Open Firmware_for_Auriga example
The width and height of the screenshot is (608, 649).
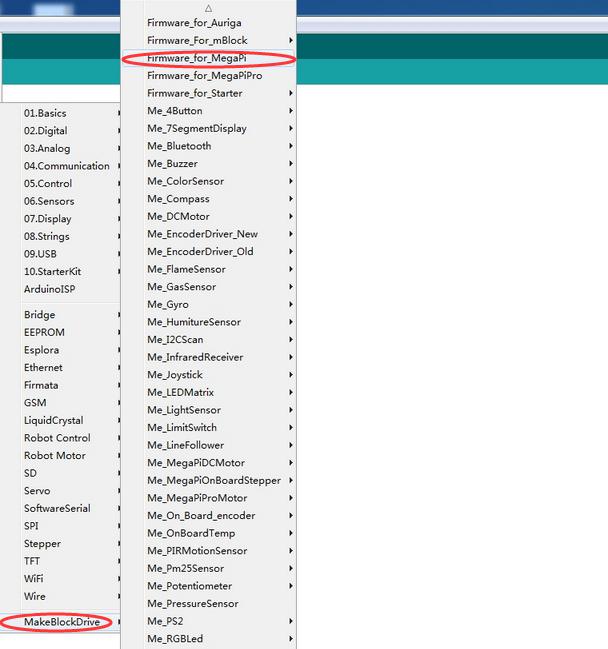(209, 23)
